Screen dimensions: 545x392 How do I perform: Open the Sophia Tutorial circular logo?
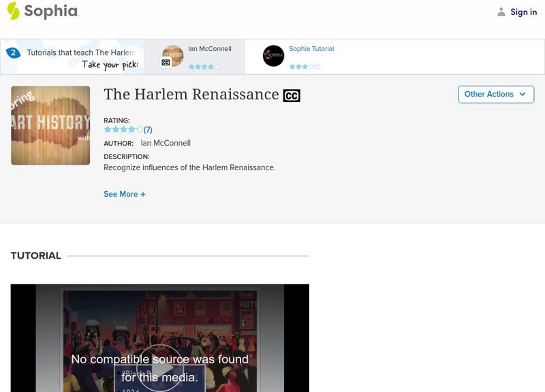coord(275,56)
